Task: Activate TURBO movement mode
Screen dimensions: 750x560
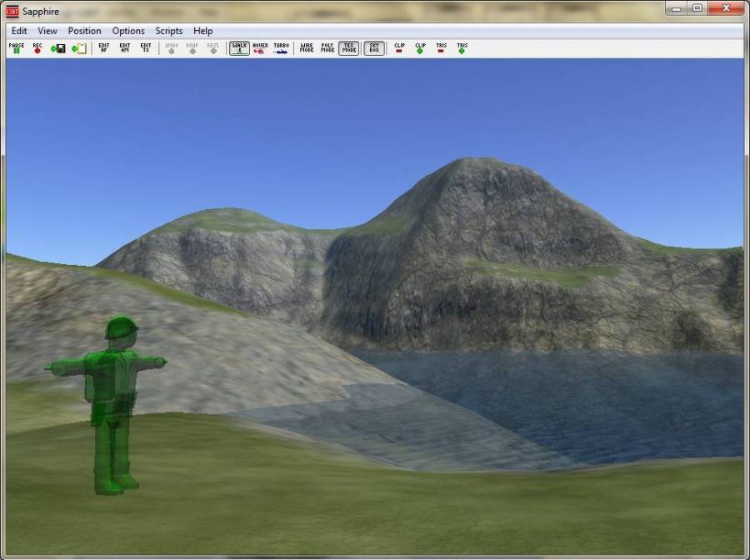Action: click(282, 47)
